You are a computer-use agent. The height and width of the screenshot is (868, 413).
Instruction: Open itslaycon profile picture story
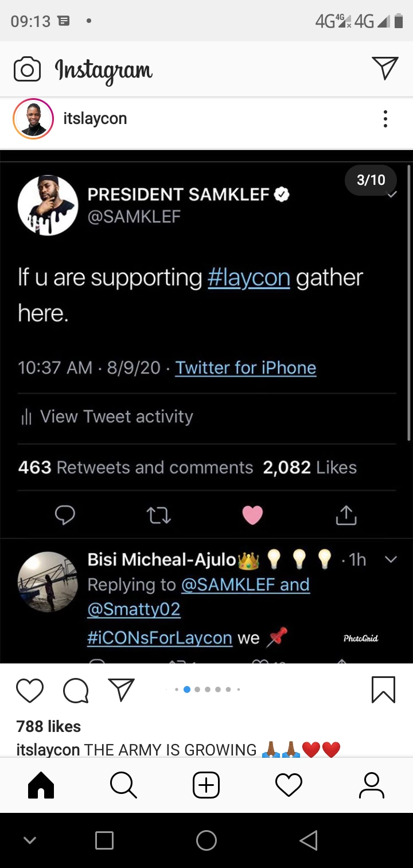pyautogui.click(x=33, y=119)
